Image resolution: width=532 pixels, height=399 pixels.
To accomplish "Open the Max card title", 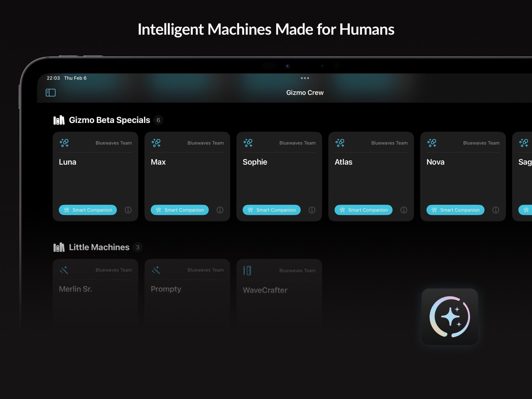I will (158, 162).
